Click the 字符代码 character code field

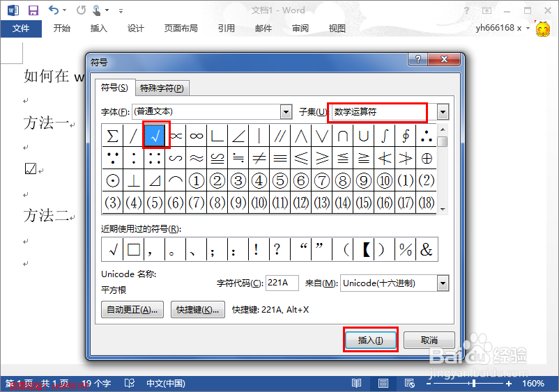[x=282, y=283]
